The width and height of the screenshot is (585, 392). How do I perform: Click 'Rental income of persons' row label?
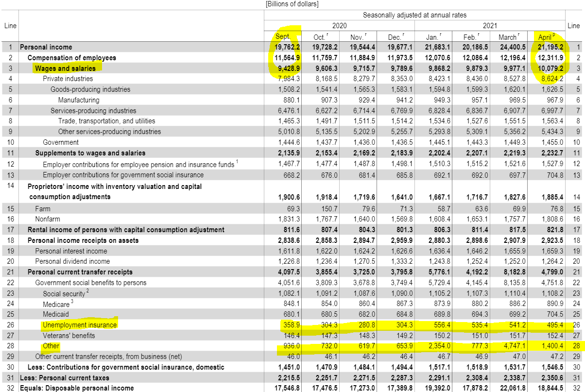126,230
